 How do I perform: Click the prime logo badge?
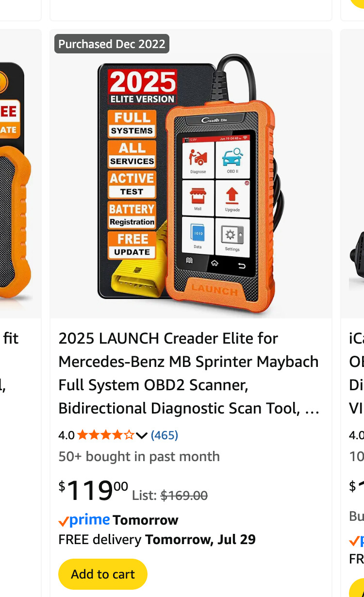click(84, 520)
